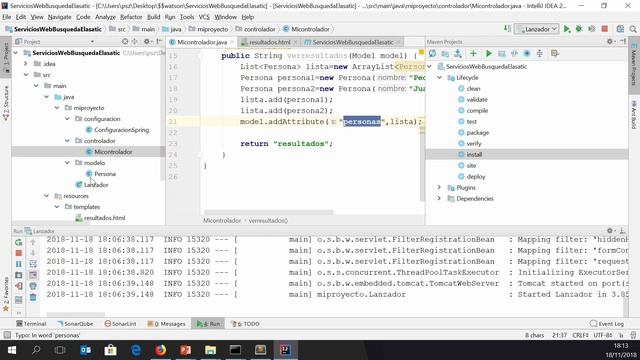Toggle skip tests mode in the Maven toolbar
Viewport: 640px width, 360px height.
click(527, 53)
